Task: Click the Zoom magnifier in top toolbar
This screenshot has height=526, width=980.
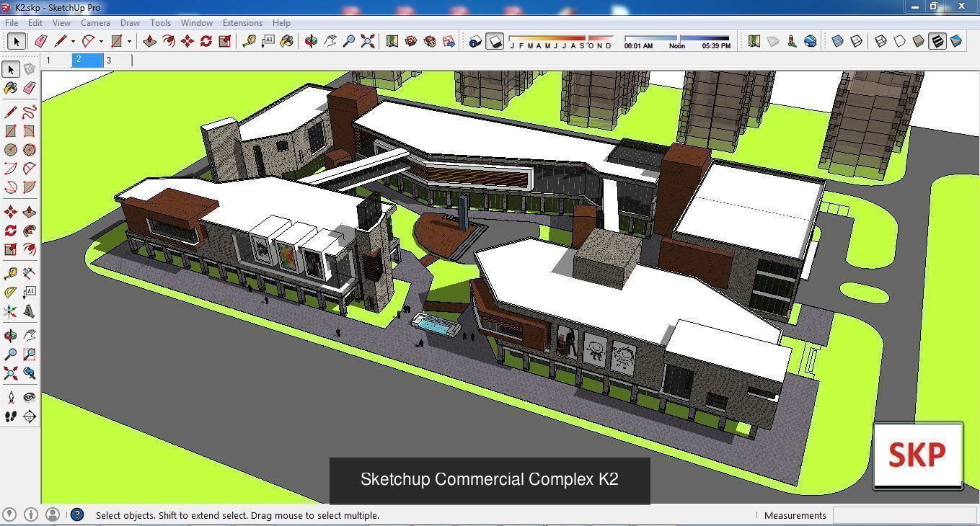Action: (x=349, y=41)
